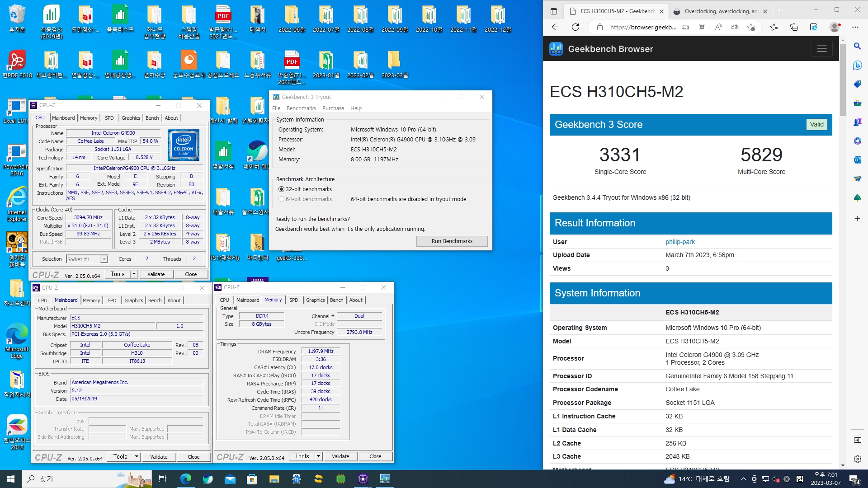Refresh the Geekbench page in Edge
This screenshot has width=868, height=488.
click(576, 27)
